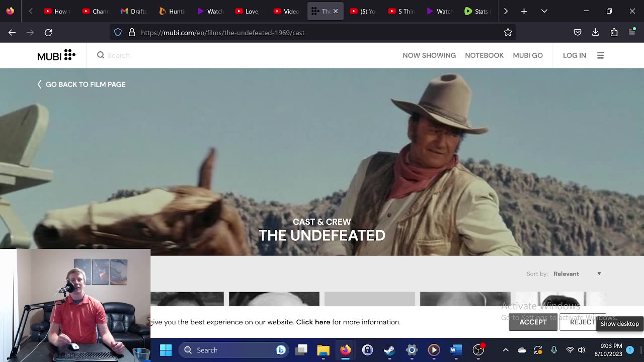Click the site padlock icon
Image resolution: width=644 pixels, height=362 pixels.
pyautogui.click(x=132, y=33)
